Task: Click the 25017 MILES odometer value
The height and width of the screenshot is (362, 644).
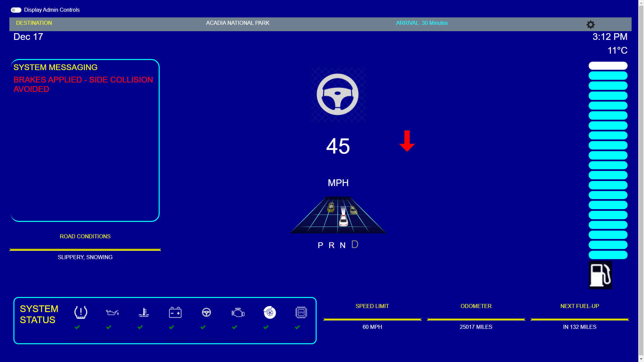Action: coord(476,327)
